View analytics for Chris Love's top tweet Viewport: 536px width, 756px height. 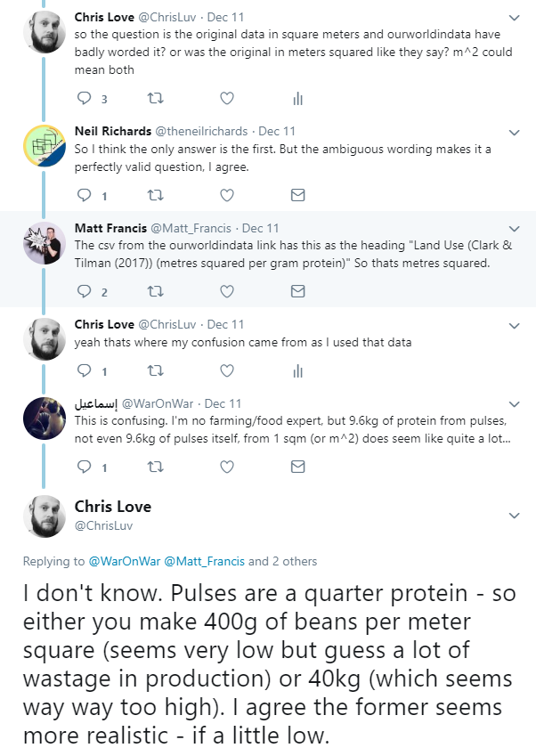coord(298,98)
